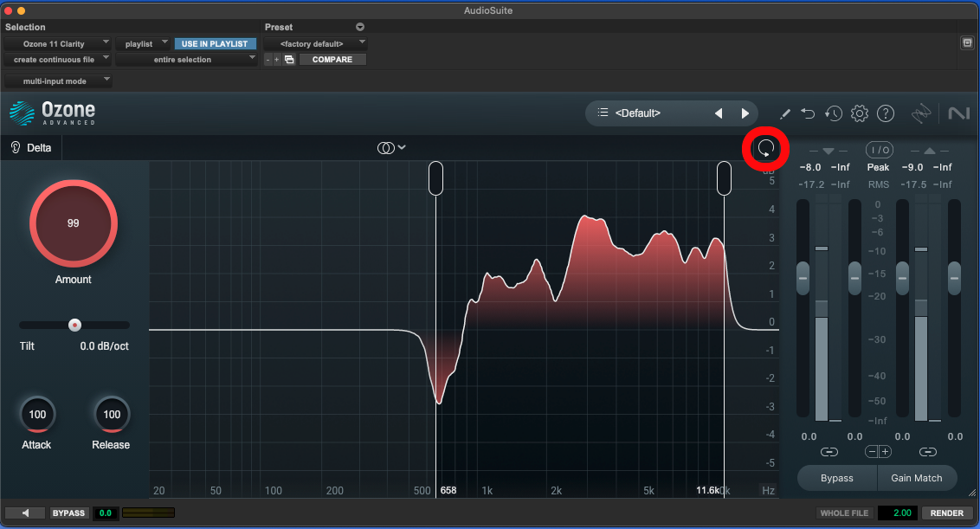Click the target icon in top-right corner
The height and width of the screenshot is (529, 980).
click(967, 42)
